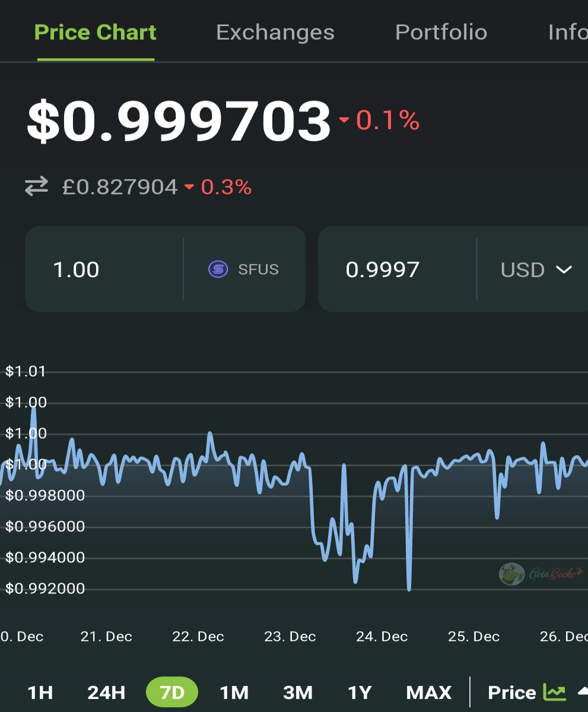588x712 pixels.
Task: Select the 1H time range
Action: pos(40,692)
